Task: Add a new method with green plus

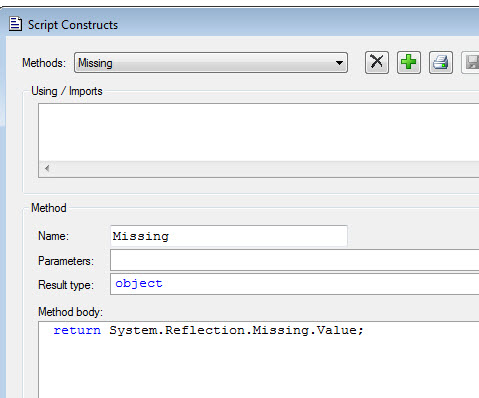Action: 409,62
